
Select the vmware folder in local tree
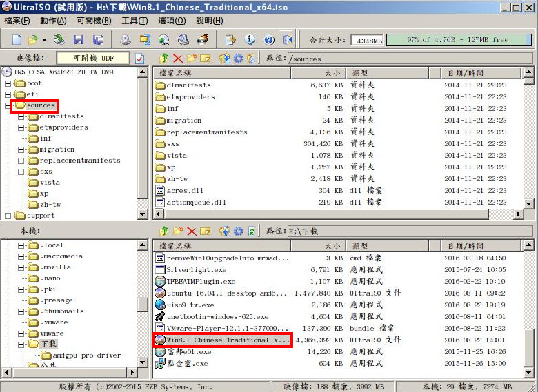52,333
